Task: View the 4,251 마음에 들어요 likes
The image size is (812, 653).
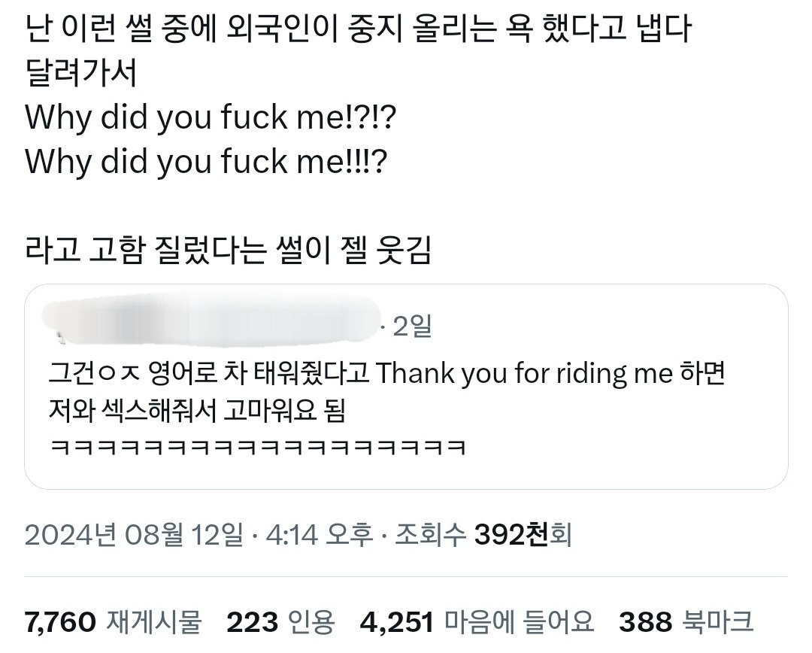Action: coord(477,622)
